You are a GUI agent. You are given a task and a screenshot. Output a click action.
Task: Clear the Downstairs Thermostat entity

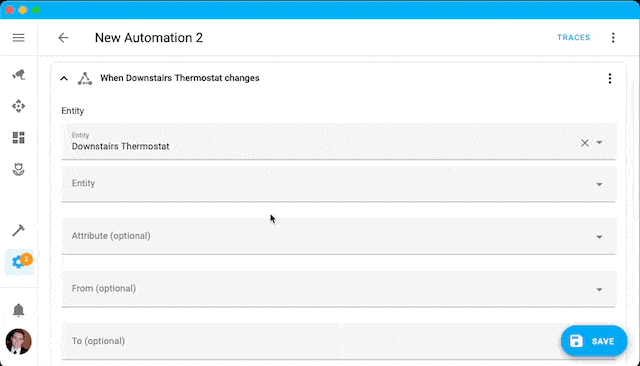tap(584, 142)
